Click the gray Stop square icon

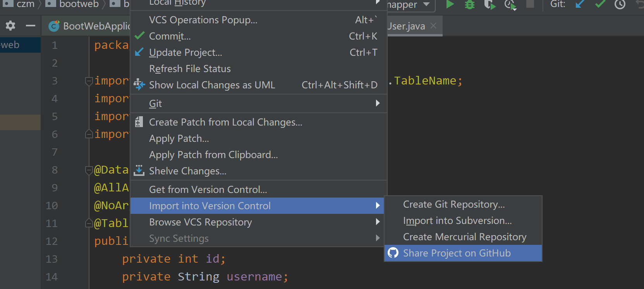(x=530, y=4)
